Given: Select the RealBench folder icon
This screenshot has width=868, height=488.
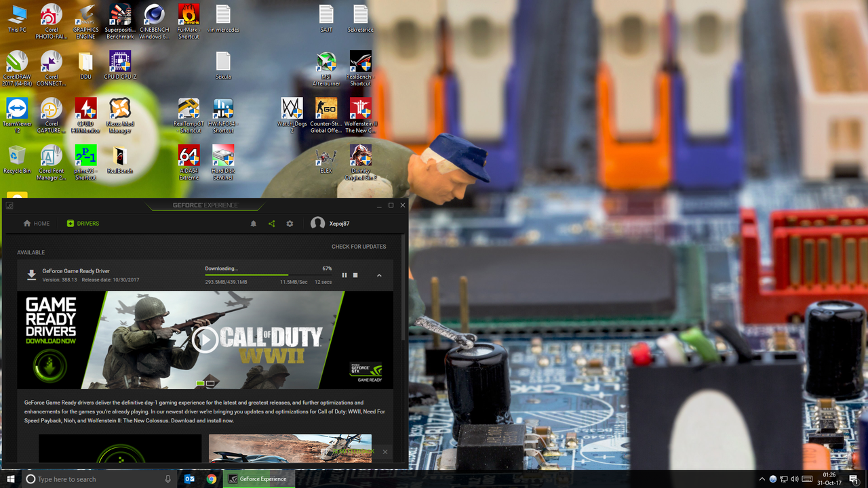Looking at the screenshot, I should tap(120, 160).
